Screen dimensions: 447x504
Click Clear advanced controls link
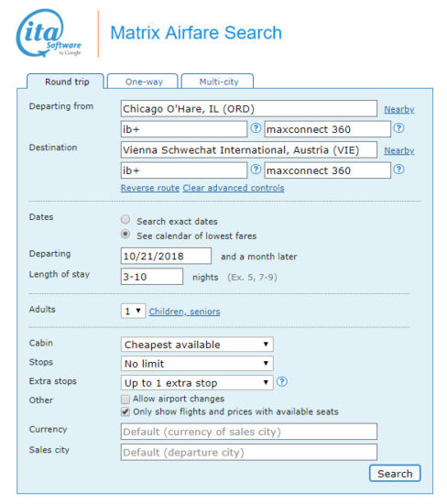tap(234, 188)
